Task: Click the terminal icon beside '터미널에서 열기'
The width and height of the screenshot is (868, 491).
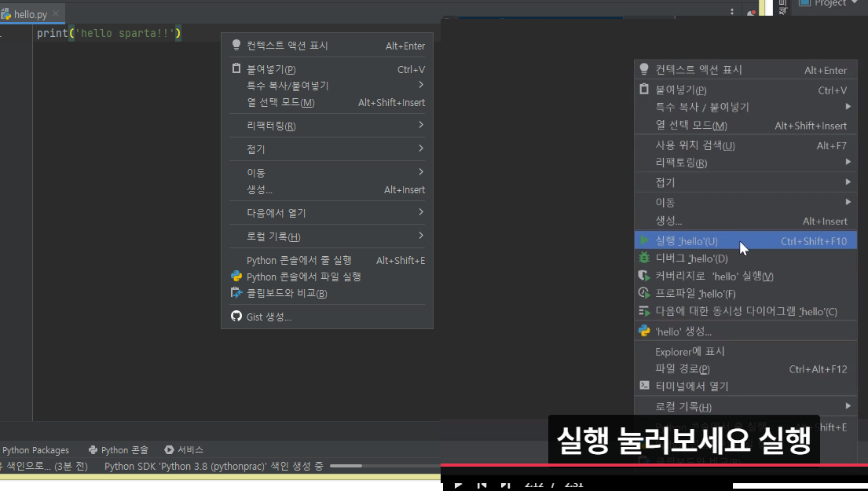Action: tap(644, 385)
